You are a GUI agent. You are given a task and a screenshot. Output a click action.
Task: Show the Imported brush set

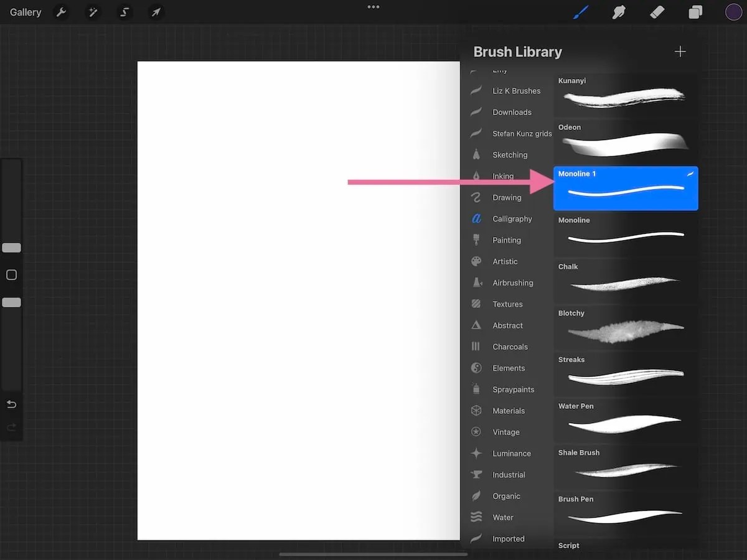[509, 538]
